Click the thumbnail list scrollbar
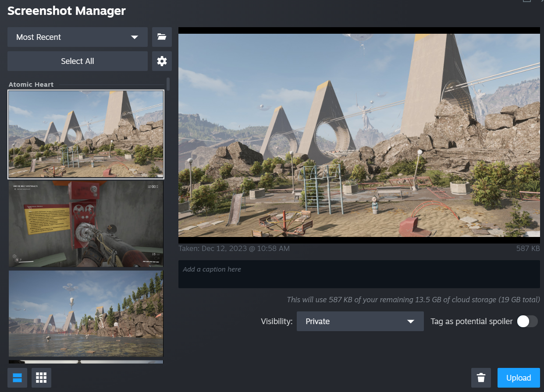This screenshot has height=392, width=544. point(168,84)
